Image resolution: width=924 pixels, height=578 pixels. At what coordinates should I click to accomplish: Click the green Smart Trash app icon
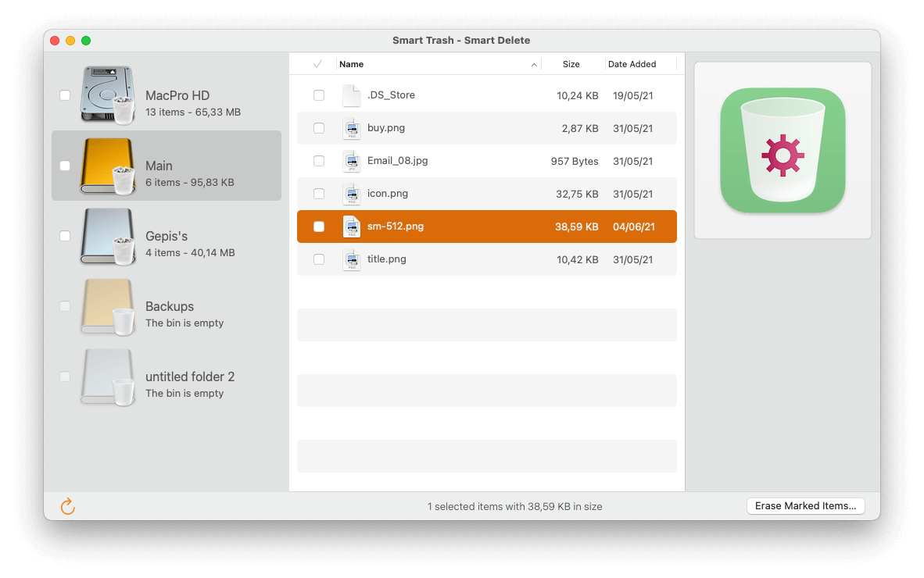(x=782, y=150)
